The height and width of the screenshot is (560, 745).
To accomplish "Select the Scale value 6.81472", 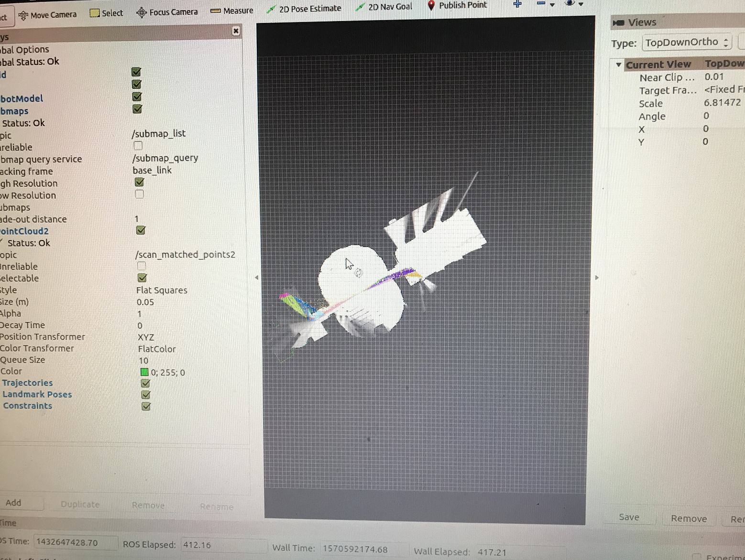I will pyautogui.click(x=722, y=102).
